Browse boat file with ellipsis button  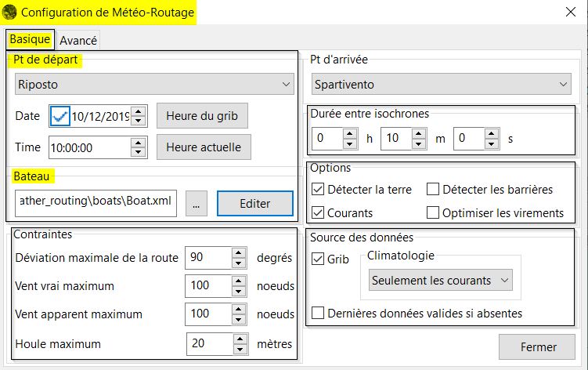click(x=196, y=204)
